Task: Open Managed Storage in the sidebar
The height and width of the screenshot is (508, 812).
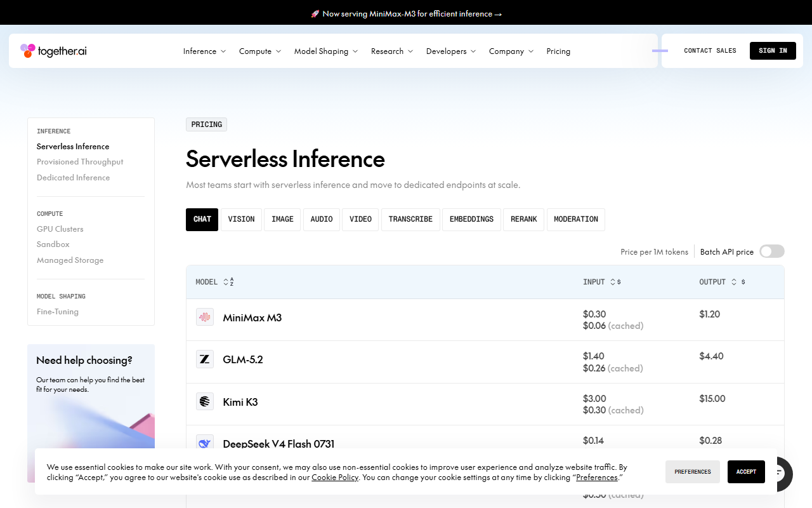Action: [70, 260]
